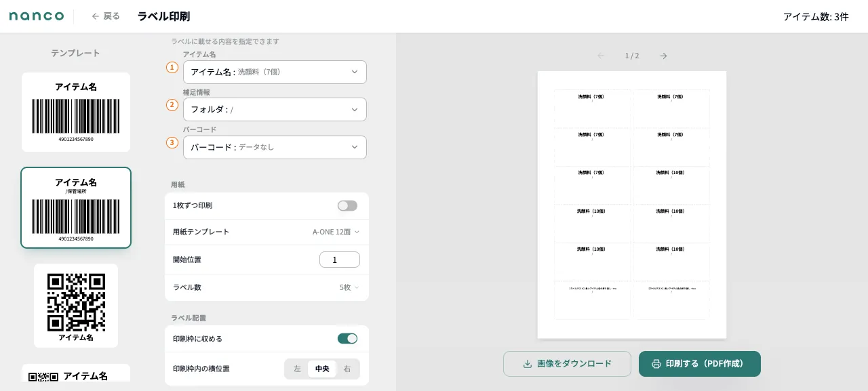Click 画像をダウンロード button
The width and height of the screenshot is (868, 391).
point(567,364)
